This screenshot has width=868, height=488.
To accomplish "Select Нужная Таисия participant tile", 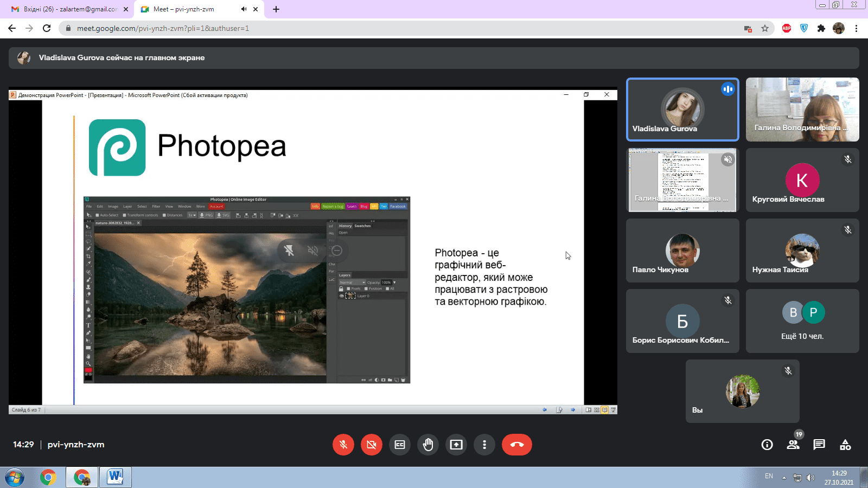I will pos(802,251).
